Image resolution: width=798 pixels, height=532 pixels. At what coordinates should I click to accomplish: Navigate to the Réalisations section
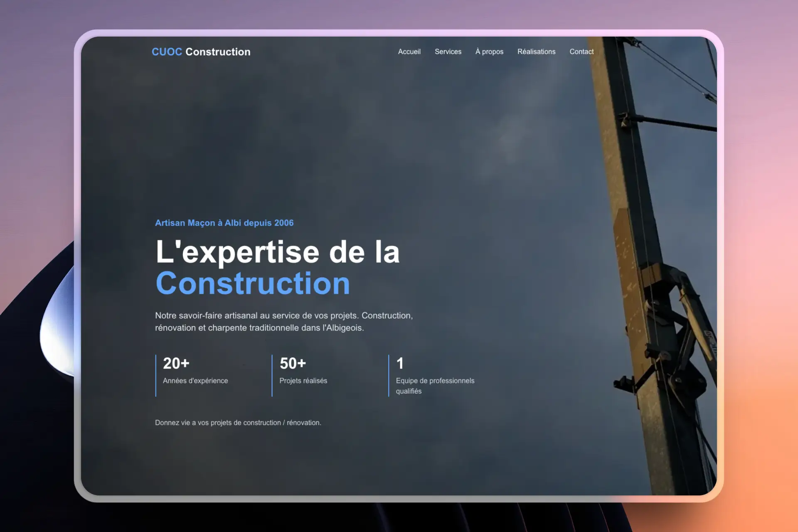click(x=536, y=52)
